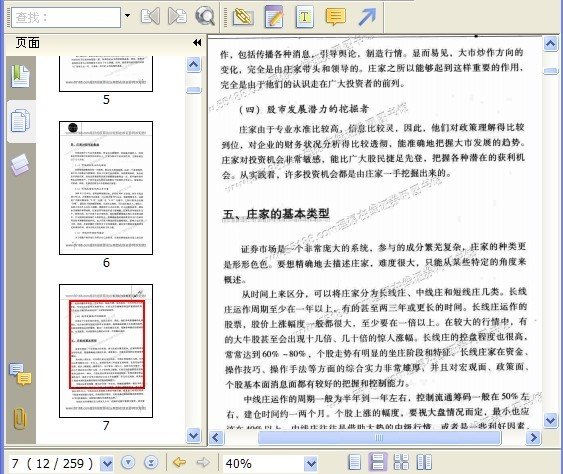The width and height of the screenshot is (563, 474).
Task: Open the pages thumbnail tab
Action: 20,121
